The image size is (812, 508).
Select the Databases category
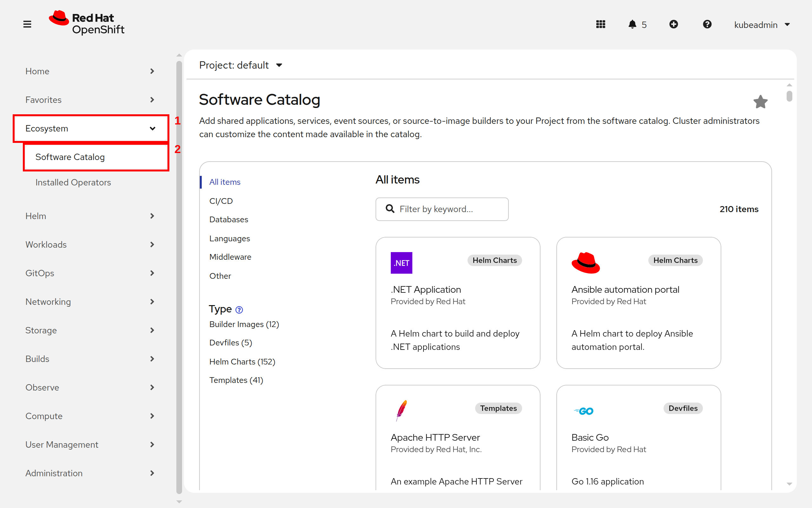(229, 219)
